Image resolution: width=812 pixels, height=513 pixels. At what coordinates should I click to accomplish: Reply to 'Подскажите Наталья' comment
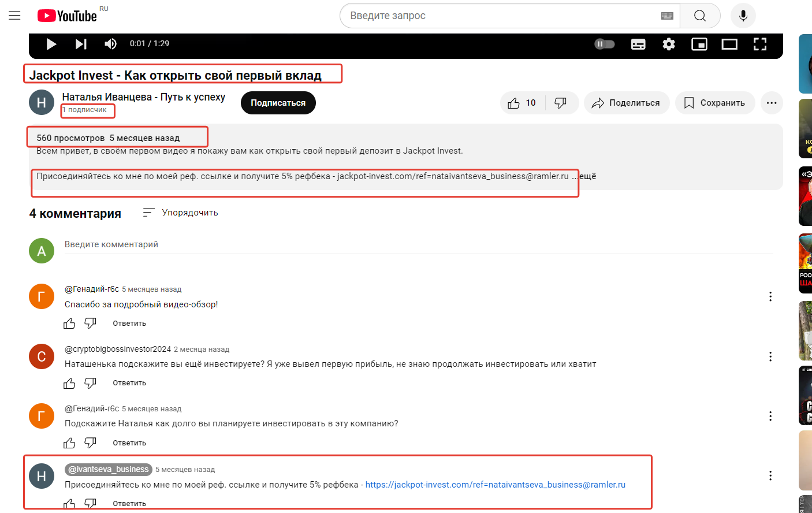[x=129, y=443]
